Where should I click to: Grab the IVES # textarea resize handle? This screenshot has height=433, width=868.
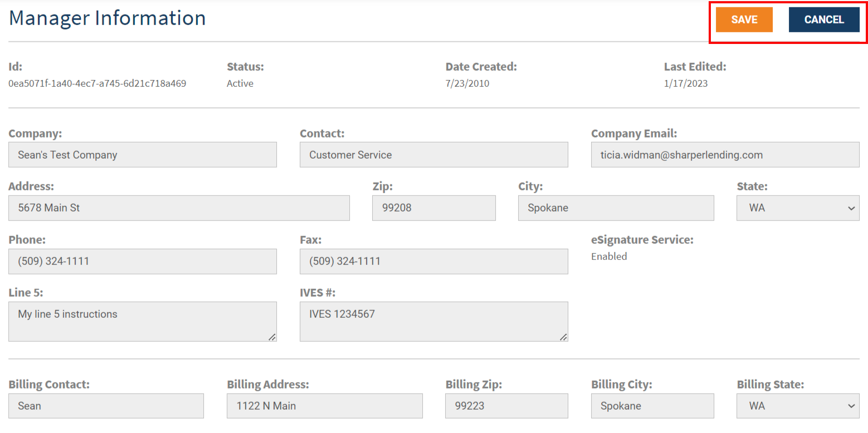pyautogui.click(x=563, y=337)
